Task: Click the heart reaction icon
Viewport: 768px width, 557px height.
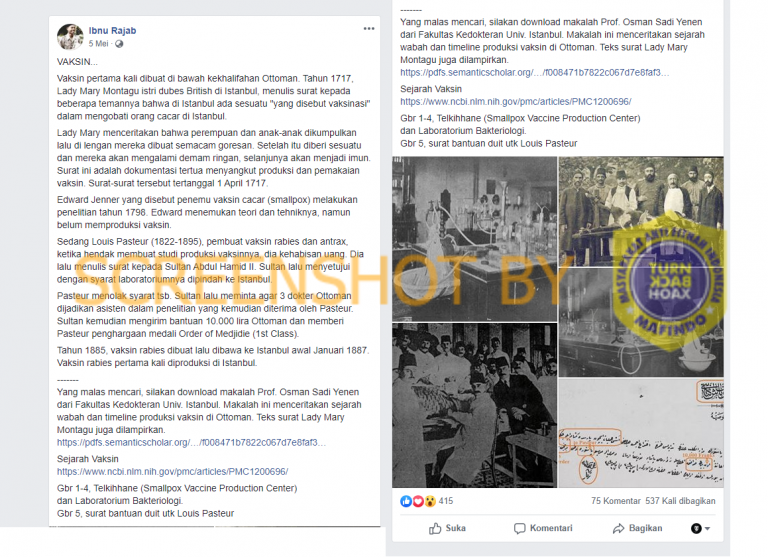Action: (418, 501)
